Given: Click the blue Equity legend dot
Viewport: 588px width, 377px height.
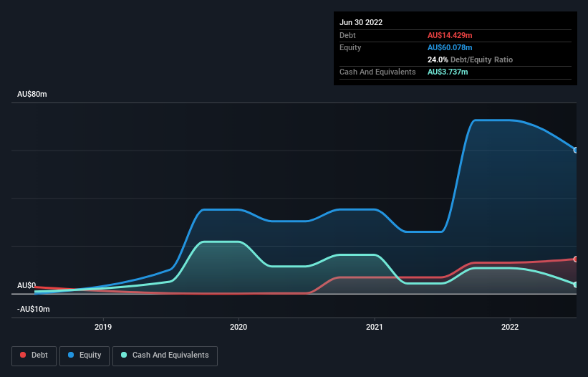Looking at the screenshot, I should click(x=71, y=355).
